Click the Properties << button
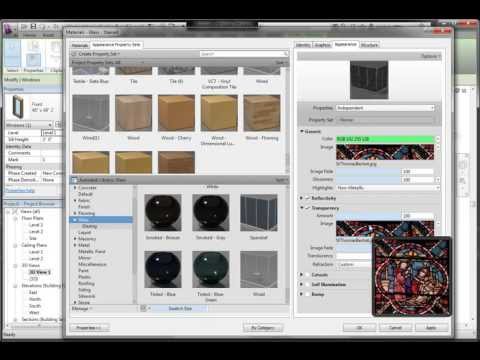Screen dimensions: 480x360 89,328
